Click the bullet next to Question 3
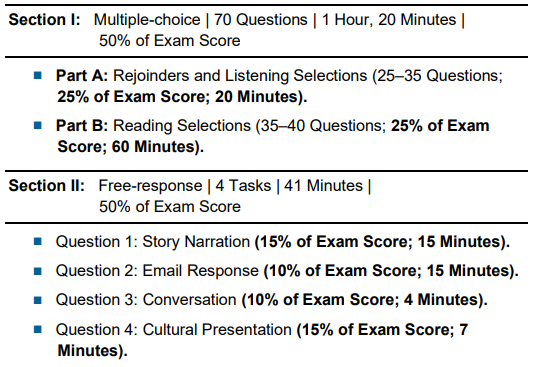Viewport: 534px width, 367px height. click(38, 300)
